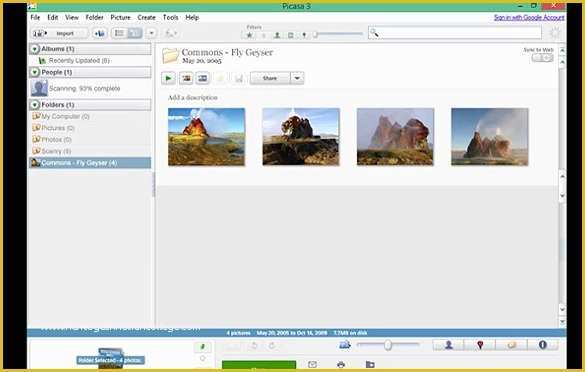The height and width of the screenshot is (372, 585).
Task: Filter to show geotagged photos only
Action: [304, 35]
